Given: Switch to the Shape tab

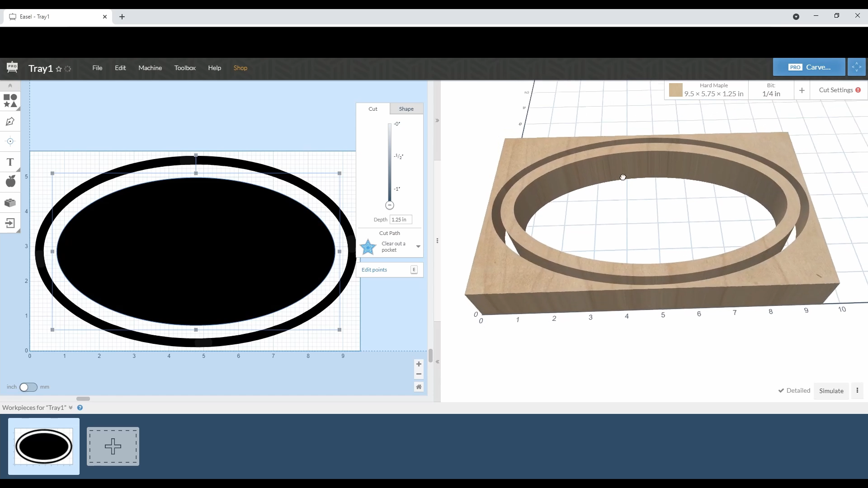Looking at the screenshot, I should coord(406,108).
